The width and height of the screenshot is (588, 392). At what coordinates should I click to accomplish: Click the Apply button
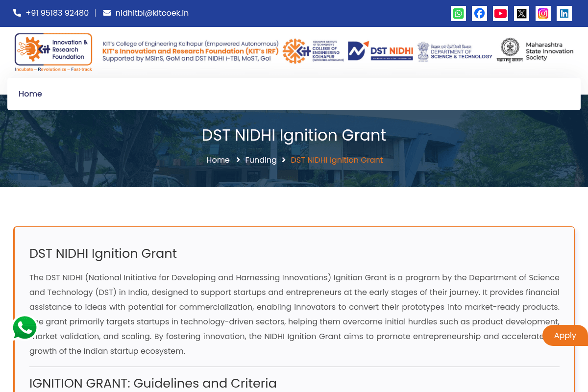tap(565, 335)
